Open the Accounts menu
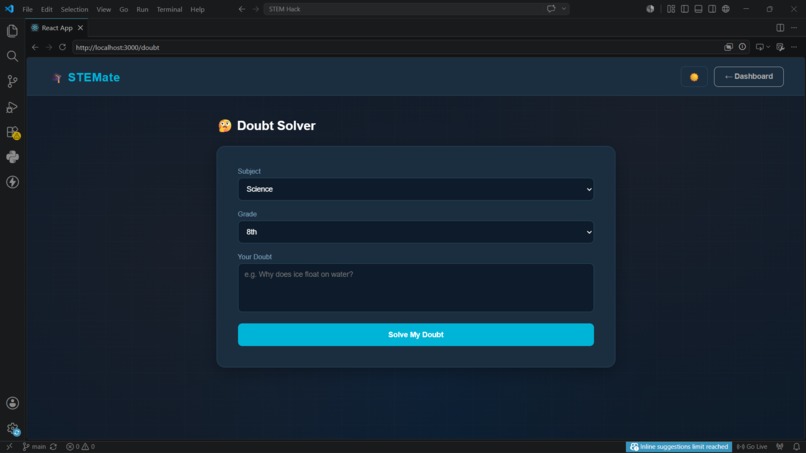The height and width of the screenshot is (453, 806). (12, 403)
